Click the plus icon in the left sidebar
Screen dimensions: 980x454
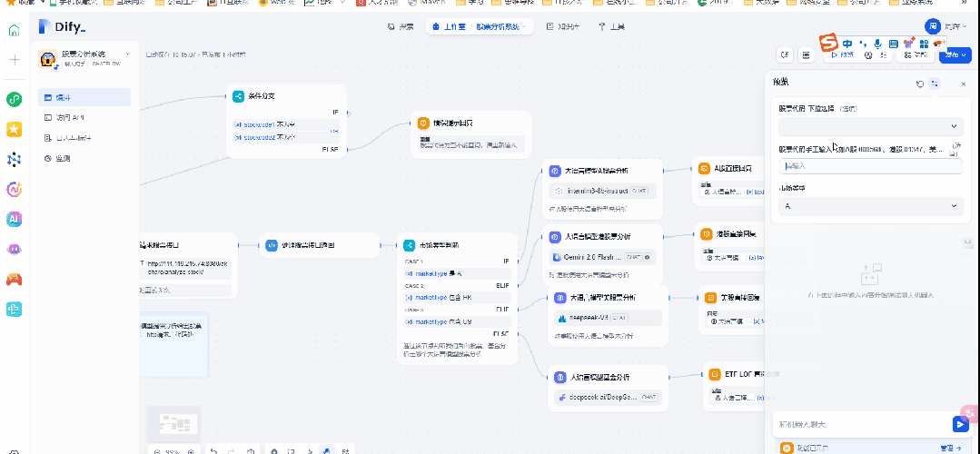14,60
